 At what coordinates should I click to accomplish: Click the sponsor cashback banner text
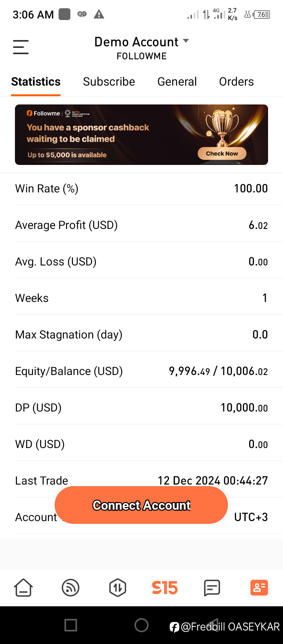[x=88, y=133]
